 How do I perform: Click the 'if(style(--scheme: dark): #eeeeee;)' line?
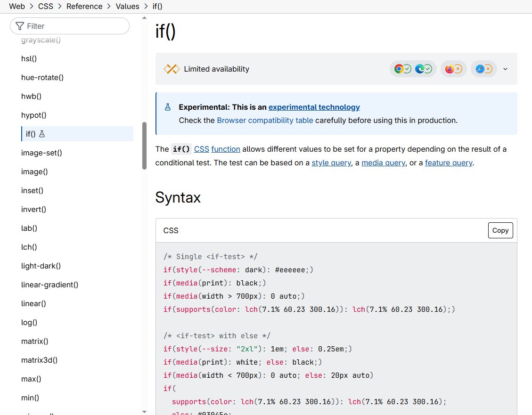(x=238, y=270)
